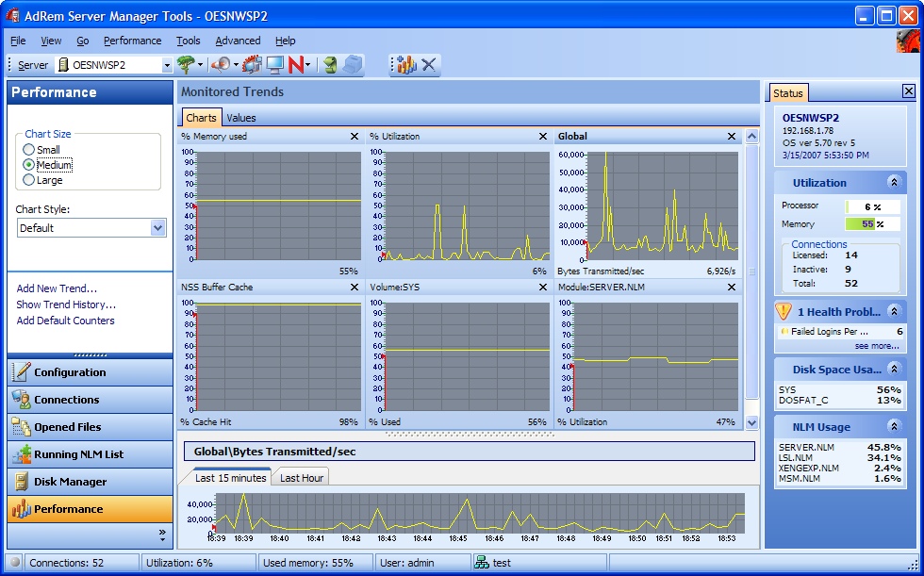
Task: Click the Processor usage bar
Action: 872,206
